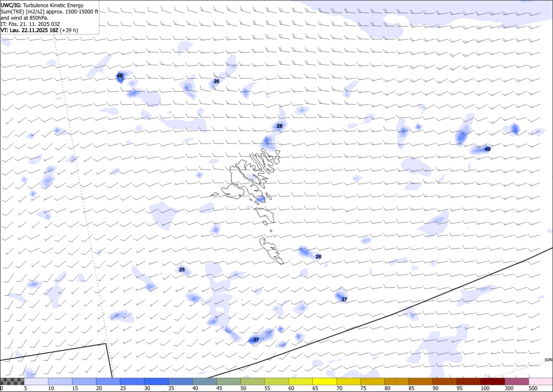
Task: Click the legend tick label '10'
Action: point(51,388)
